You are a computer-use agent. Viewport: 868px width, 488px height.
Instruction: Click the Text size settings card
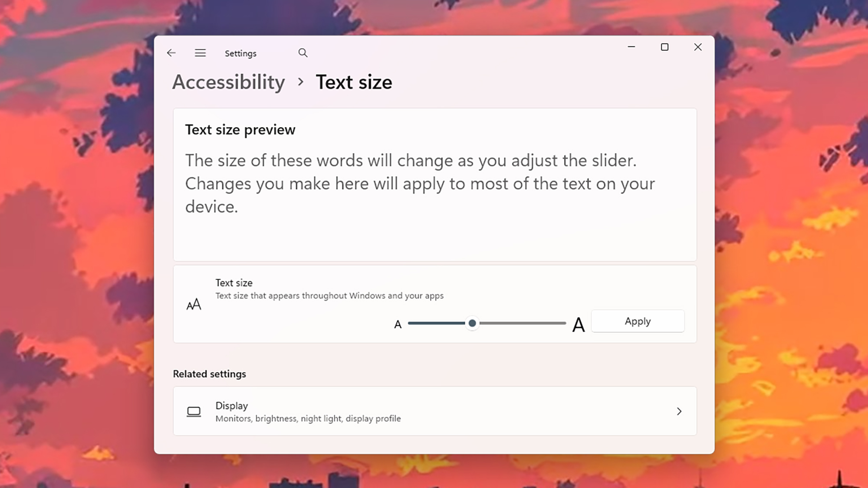point(434,304)
